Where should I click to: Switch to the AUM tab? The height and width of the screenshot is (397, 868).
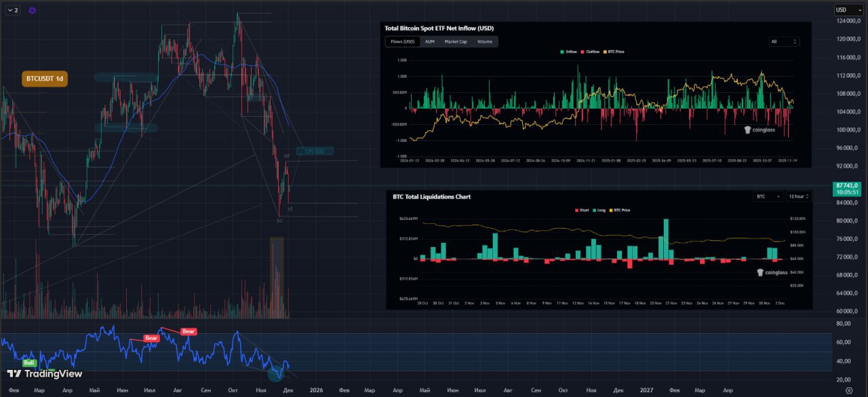429,41
